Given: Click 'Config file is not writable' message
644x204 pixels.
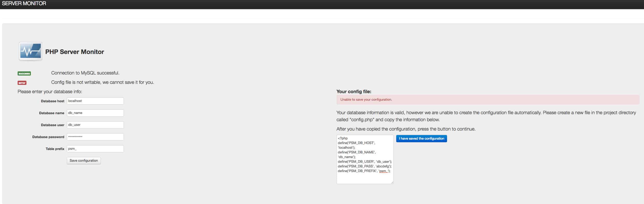Looking at the screenshot, I should point(103,82).
